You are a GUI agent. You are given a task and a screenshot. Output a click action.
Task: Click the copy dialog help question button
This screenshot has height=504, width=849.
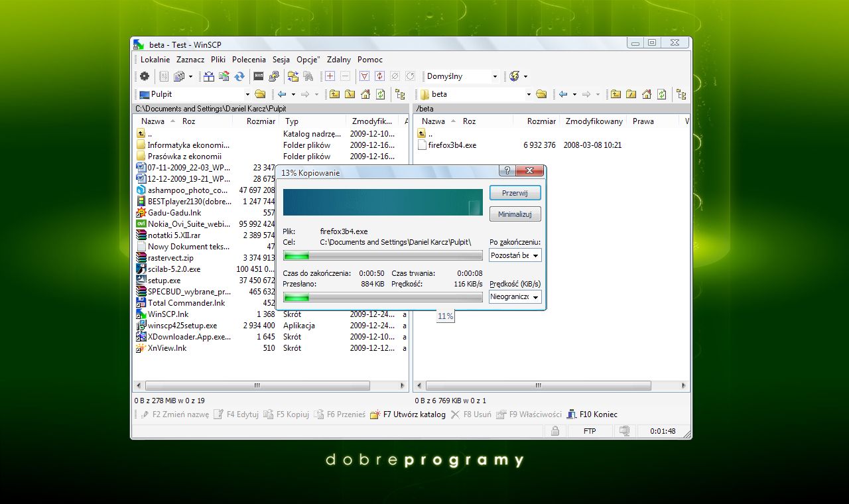coord(507,171)
